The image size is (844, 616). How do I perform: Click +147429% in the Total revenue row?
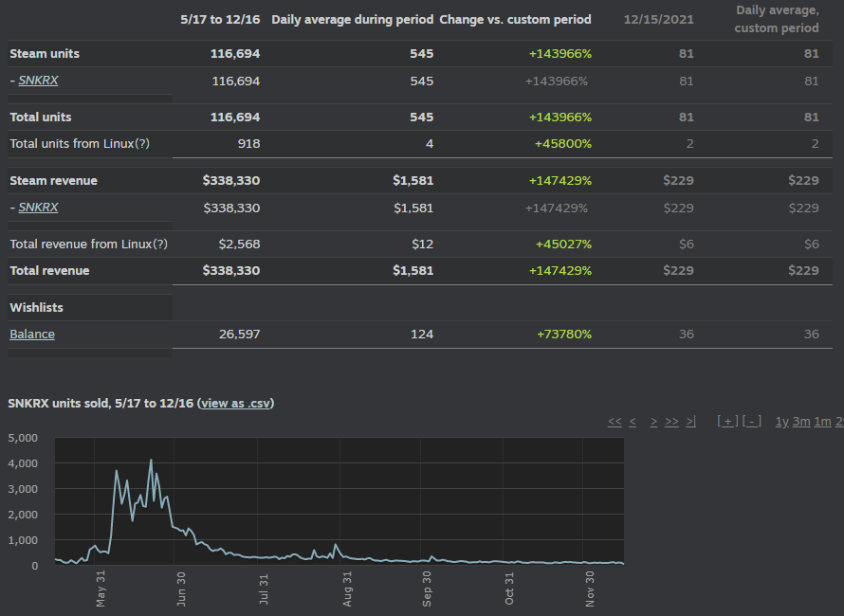click(560, 271)
